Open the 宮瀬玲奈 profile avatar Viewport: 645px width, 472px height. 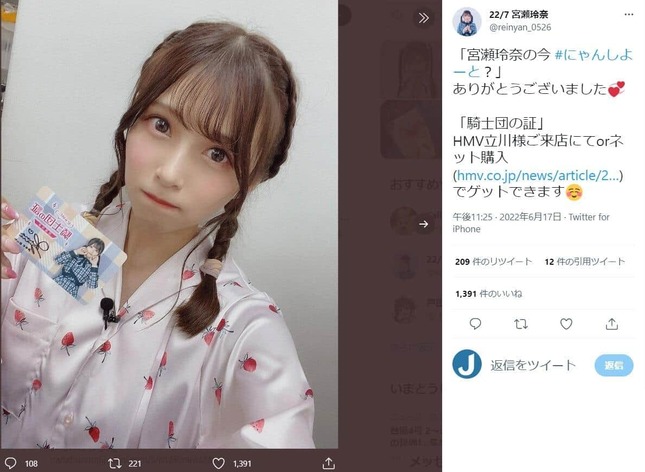coord(467,21)
